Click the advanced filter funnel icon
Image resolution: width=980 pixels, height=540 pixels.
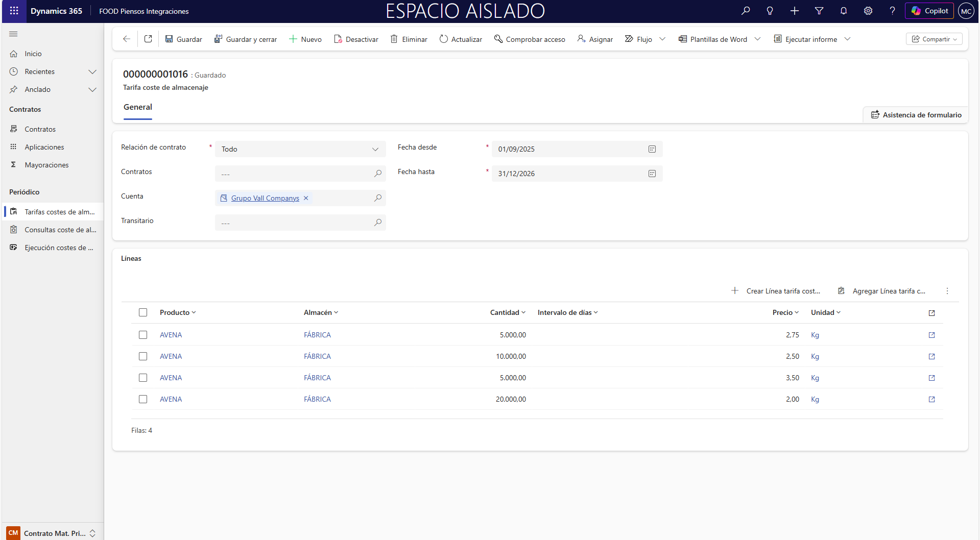819,11
